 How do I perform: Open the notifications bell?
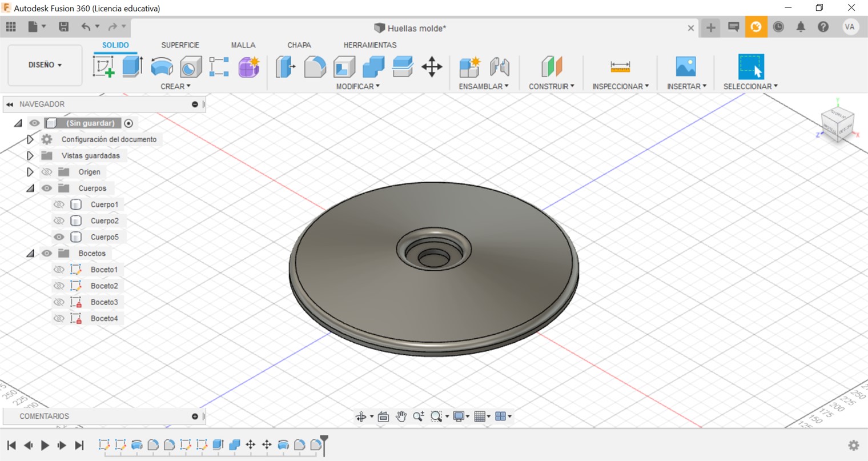pyautogui.click(x=801, y=27)
